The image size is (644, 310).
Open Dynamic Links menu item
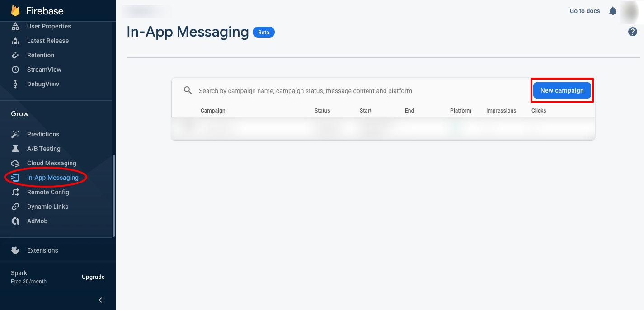click(48, 207)
